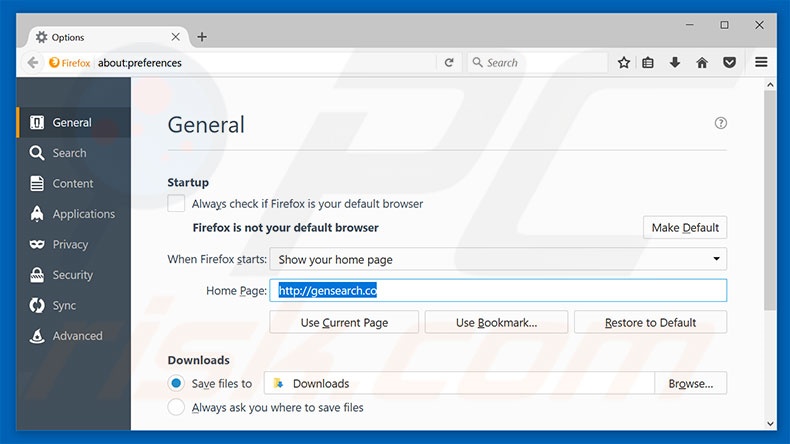This screenshot has height=444, width=790.
Task: Click the Firefox identity icon in address bar
Action: point(54,62)
